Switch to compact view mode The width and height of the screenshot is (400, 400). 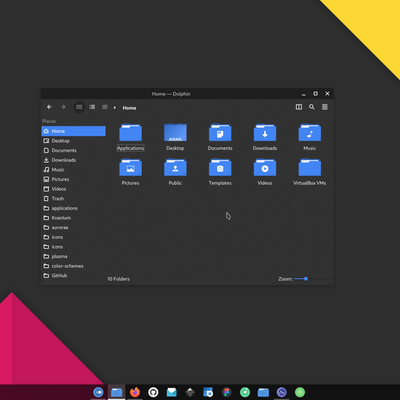tap(92, 107)
